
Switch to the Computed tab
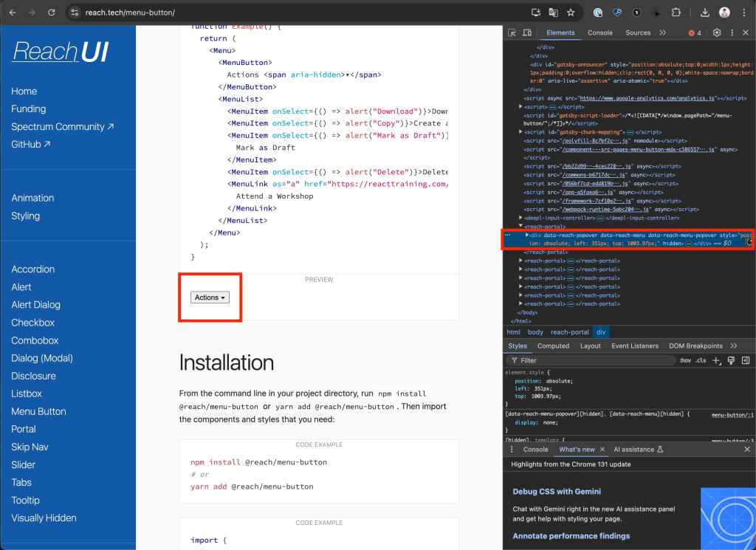point(553,346)
